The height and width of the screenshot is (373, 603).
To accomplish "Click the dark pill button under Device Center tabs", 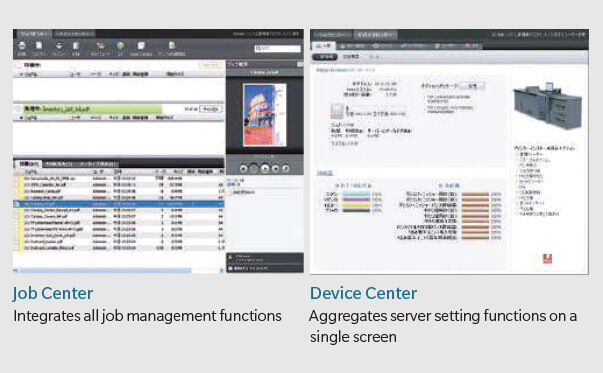I will 325,57.
